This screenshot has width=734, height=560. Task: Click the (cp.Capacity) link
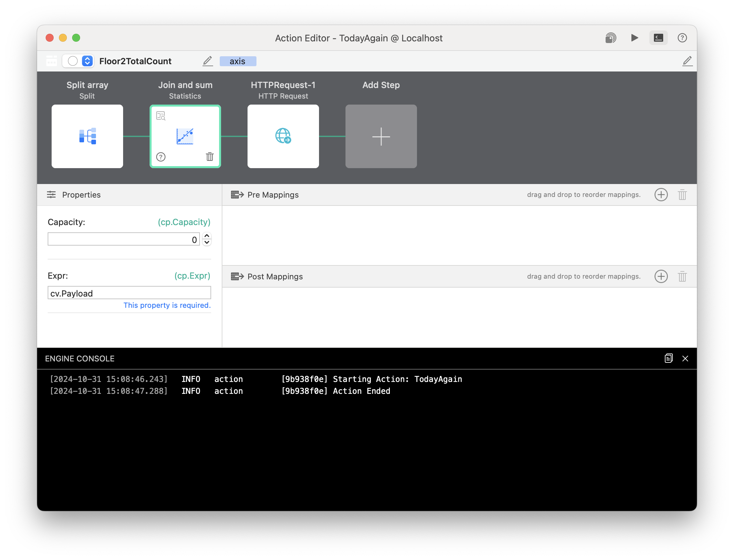pyautogui.click(x=184, y=222)
